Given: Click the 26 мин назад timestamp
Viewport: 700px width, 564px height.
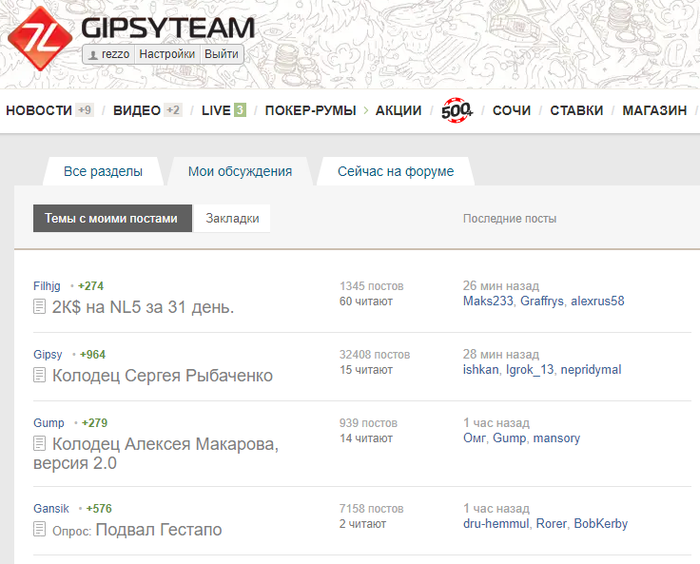Looking at the screenshot, I should click(x=501, y=286).
